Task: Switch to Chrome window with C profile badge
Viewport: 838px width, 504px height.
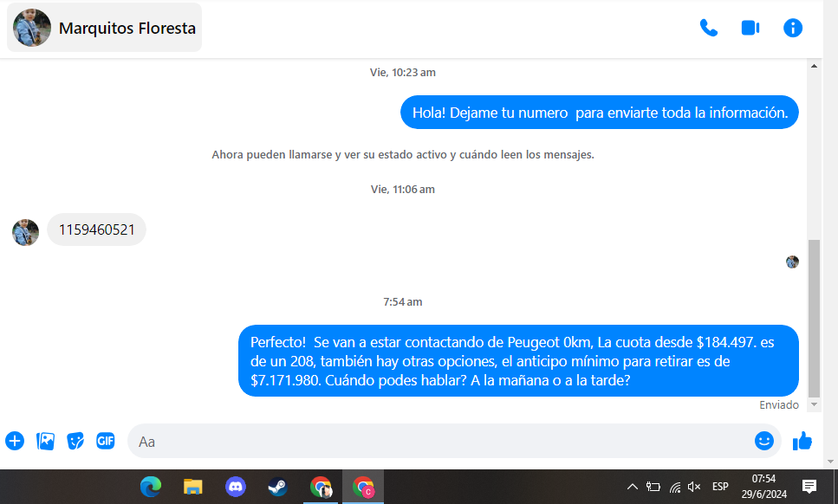Action: [x=363, y=487]
